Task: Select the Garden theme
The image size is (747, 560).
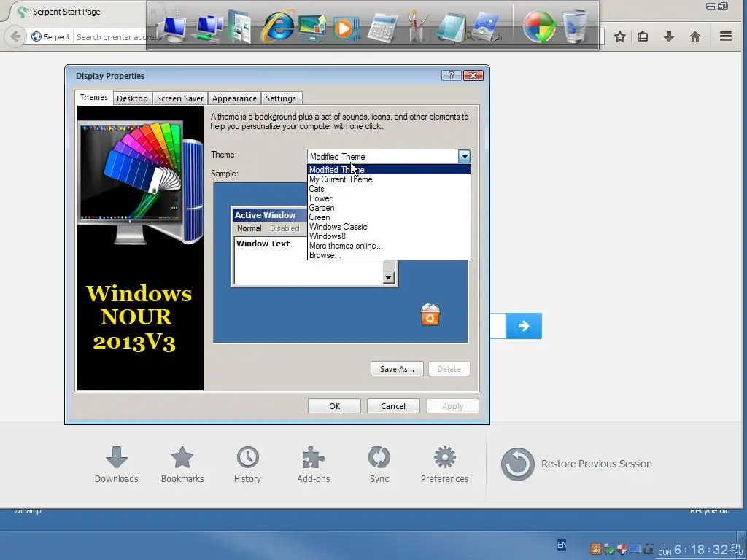Action: (389, 208)
